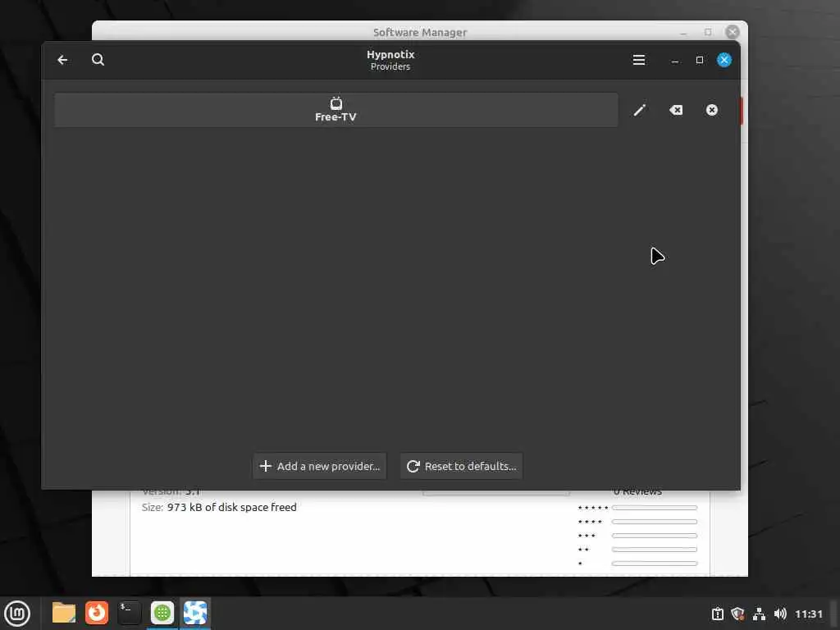This screenshot has width=840, height=630.
Task: Switch to Hypnotix taskbar item
Action: [195, 614]
